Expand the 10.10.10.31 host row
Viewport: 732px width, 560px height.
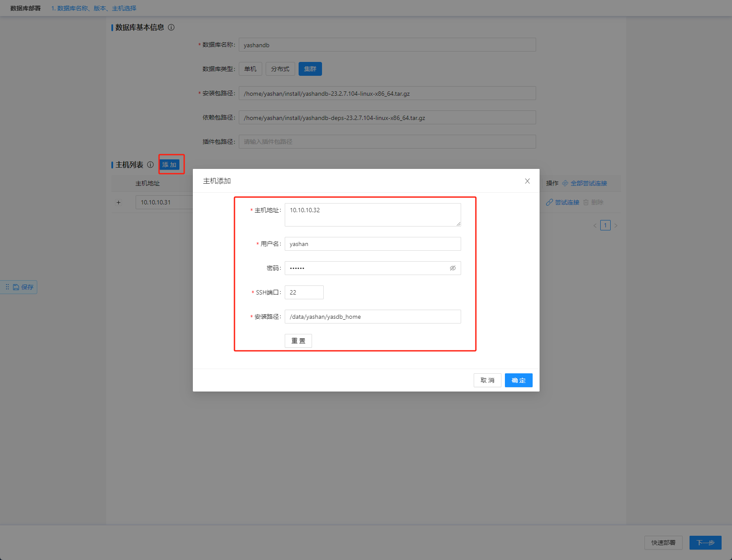(118, 202)
